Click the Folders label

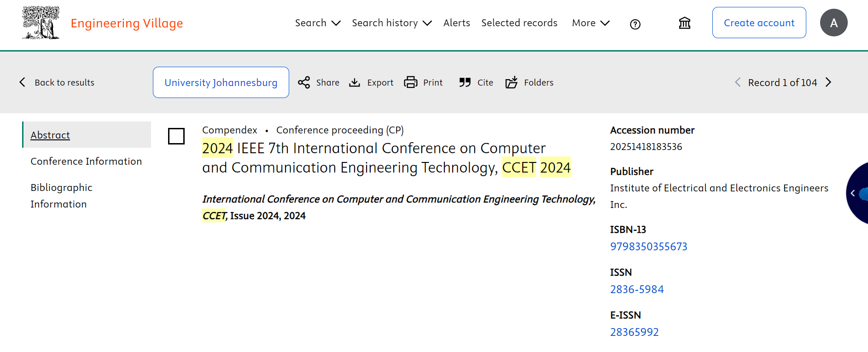click(x=539, y=82)
